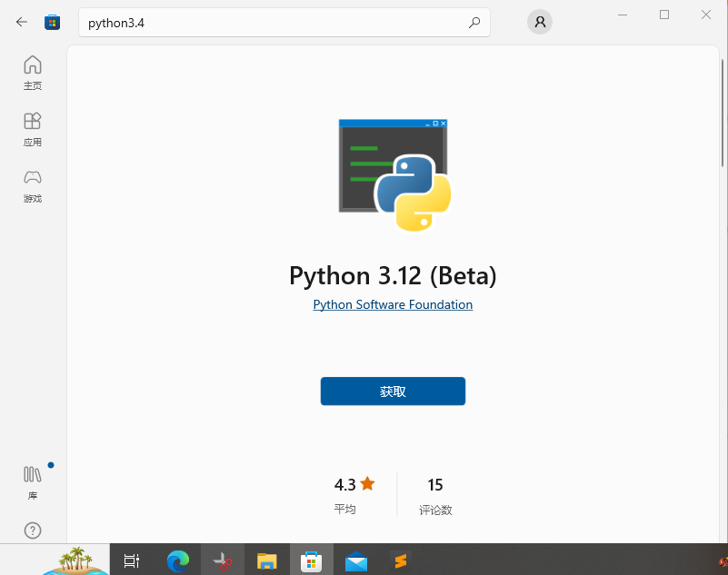Open Task View from the taskbar
The height and width of the screenshot is (575, 728).
pos(132,560)
